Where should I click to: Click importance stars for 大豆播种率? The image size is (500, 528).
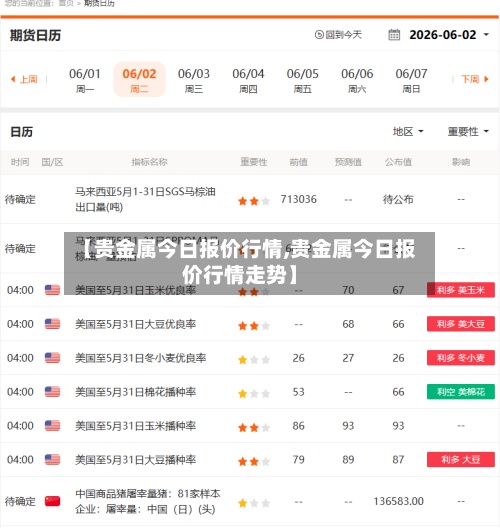tap(254, 461)
